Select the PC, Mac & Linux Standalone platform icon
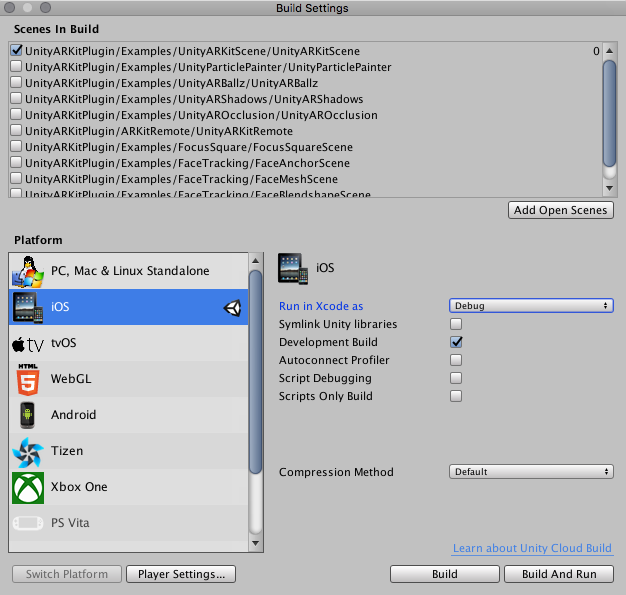This screenshot has height=595, width=626. 28,272
